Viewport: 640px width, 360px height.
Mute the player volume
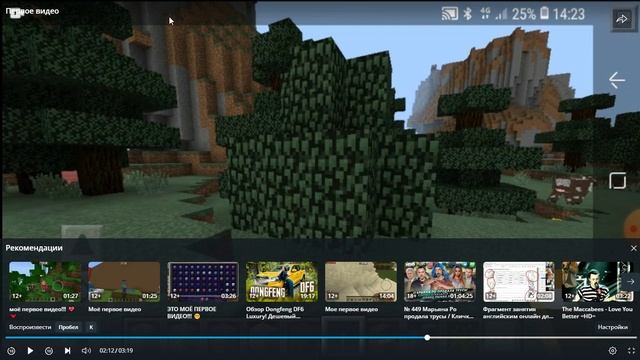click(86, 351)
